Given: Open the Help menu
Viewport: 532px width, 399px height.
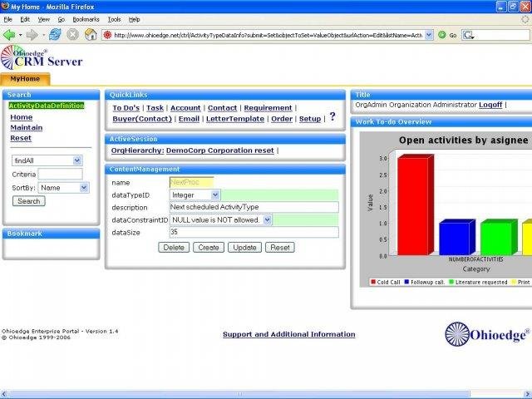Looking at the screenshot, I should point(135,20).
